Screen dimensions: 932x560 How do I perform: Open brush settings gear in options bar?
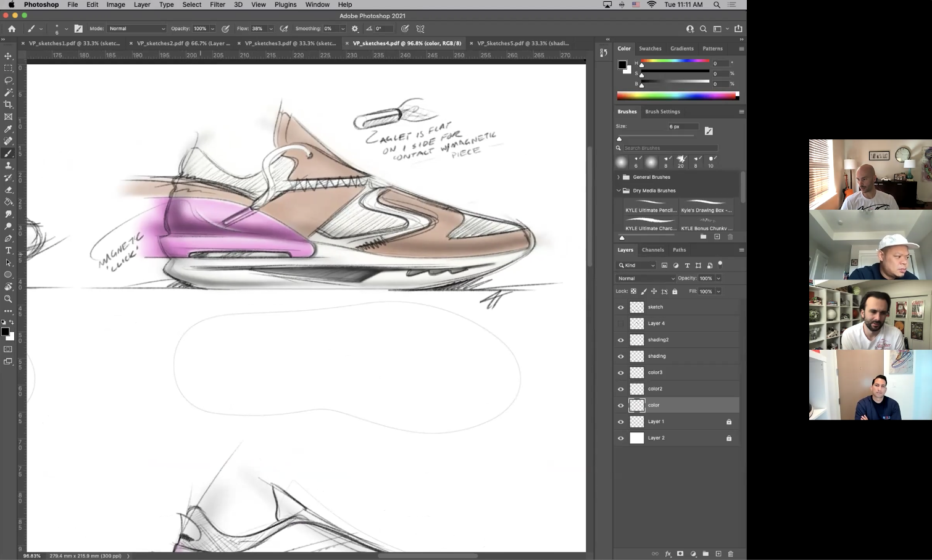pyautogui.click(x=355, y=28)
